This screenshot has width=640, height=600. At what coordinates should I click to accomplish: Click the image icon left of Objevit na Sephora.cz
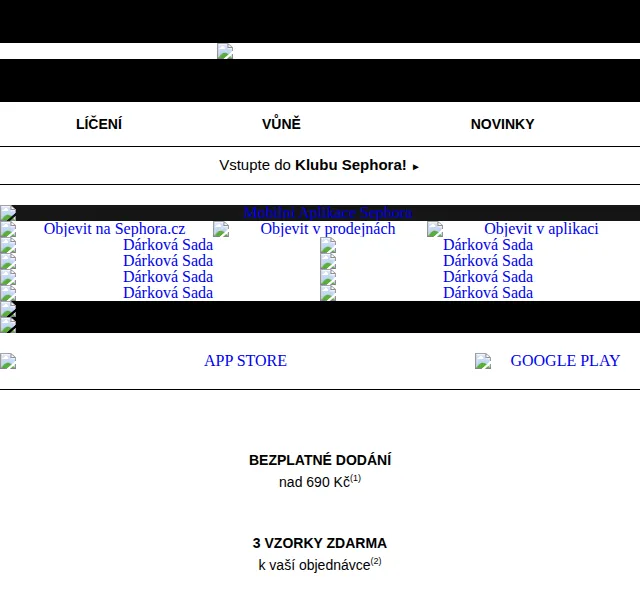8,229
